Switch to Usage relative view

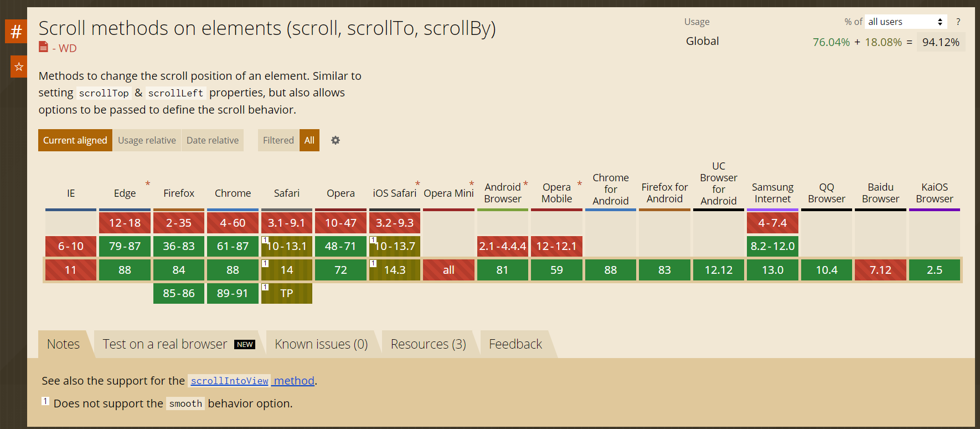tap(147, 140)
